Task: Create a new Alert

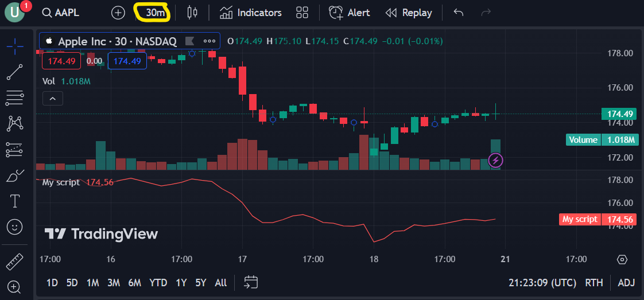Action: coord(350,13)
